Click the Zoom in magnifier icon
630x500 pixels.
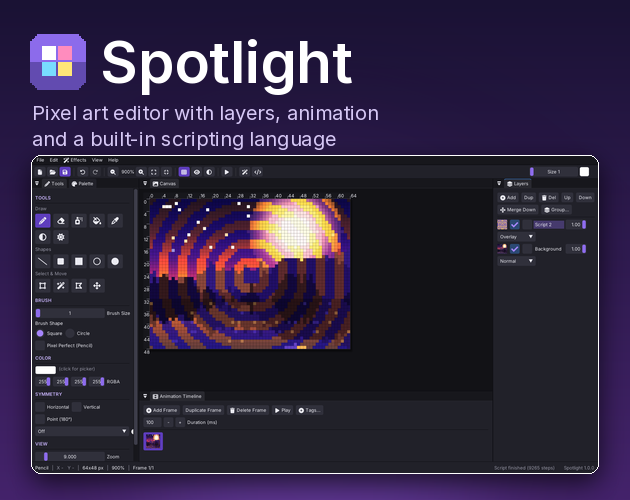tap(141, 172)
